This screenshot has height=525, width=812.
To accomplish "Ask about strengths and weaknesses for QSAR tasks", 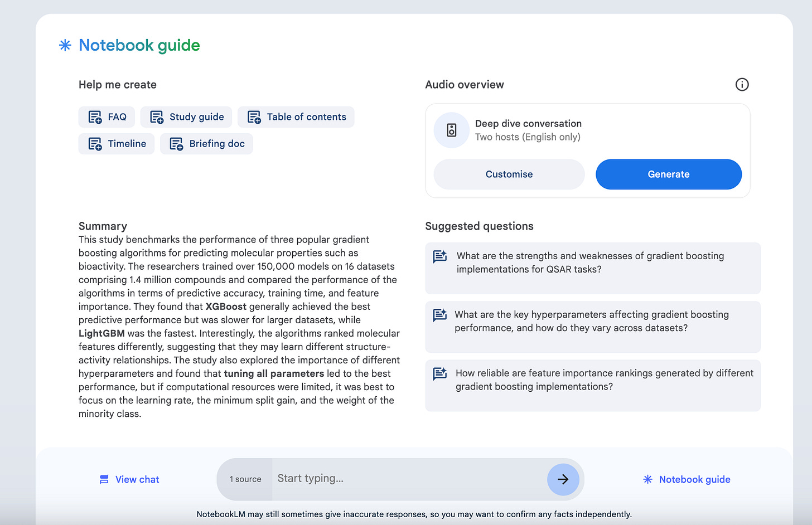I will coord(593,268).
